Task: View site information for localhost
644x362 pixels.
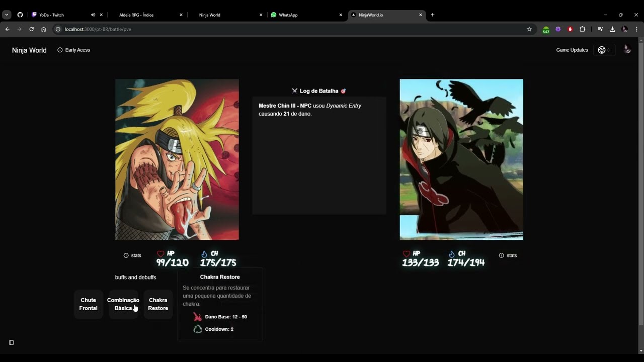Action: 58,29
